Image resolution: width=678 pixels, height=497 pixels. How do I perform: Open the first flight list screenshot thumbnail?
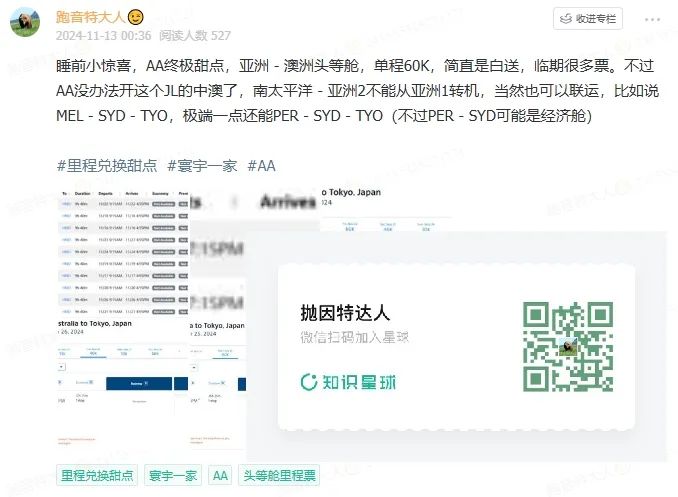tap(123, 253)
